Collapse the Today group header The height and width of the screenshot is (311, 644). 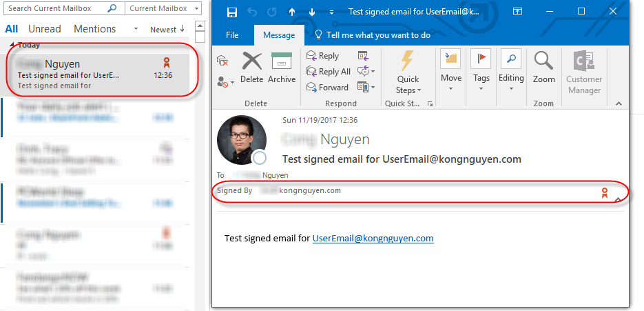(x=12, y=44)
